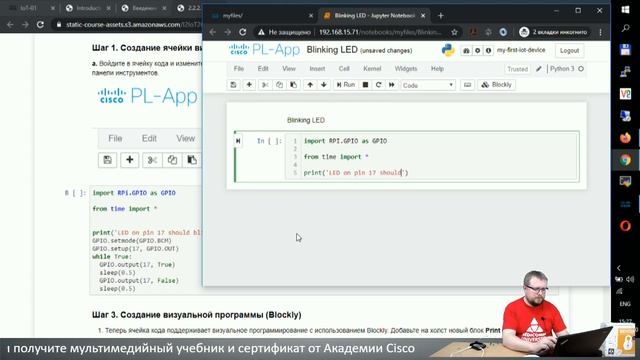Viewport: 640px width, 360px height.
Task: Switch to the myfiles/ browser tab
Action: [x=260, y=16]
